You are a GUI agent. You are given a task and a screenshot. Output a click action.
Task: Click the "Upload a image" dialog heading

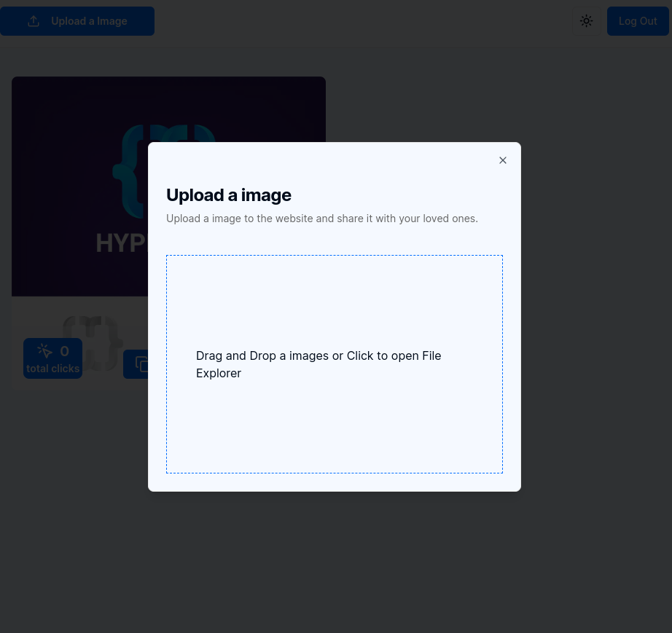(x=229, y=195)
